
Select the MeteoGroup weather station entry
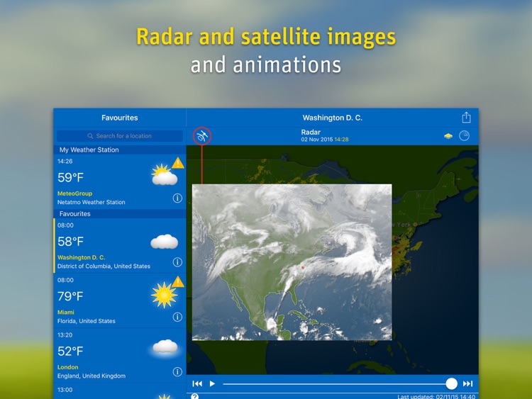(120, 181)
